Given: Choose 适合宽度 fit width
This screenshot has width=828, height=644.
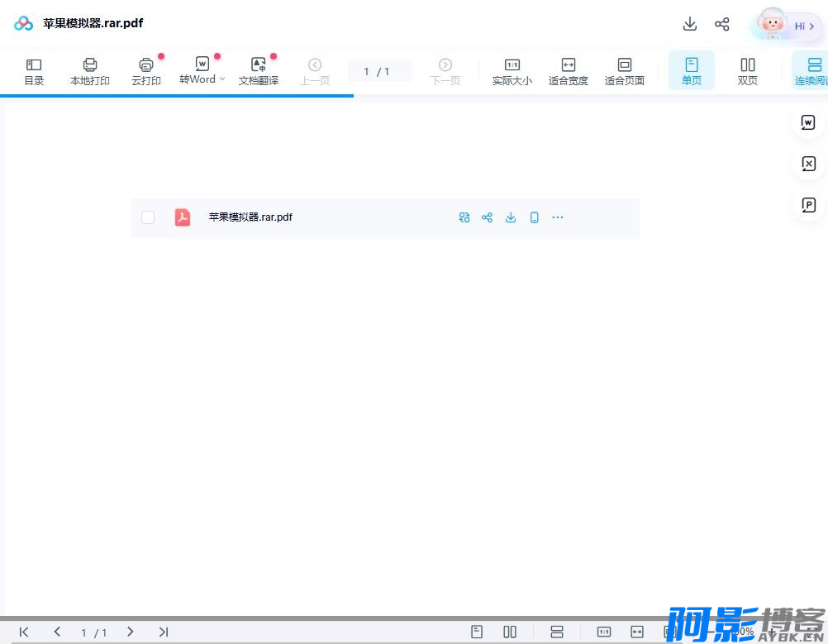Looking at the screenshot, I should (x=569, y=71).
